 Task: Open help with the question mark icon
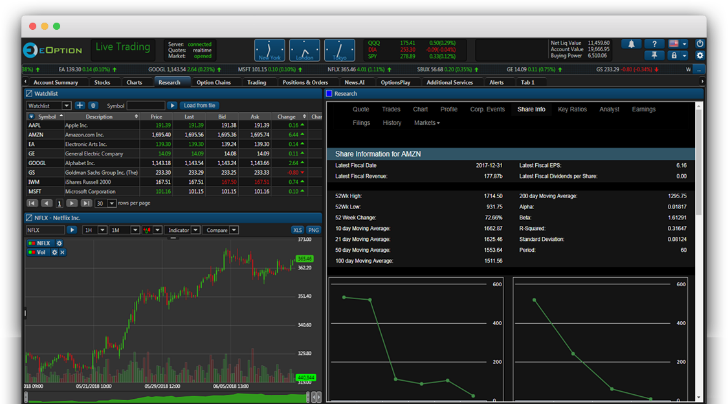coord(655,44)
